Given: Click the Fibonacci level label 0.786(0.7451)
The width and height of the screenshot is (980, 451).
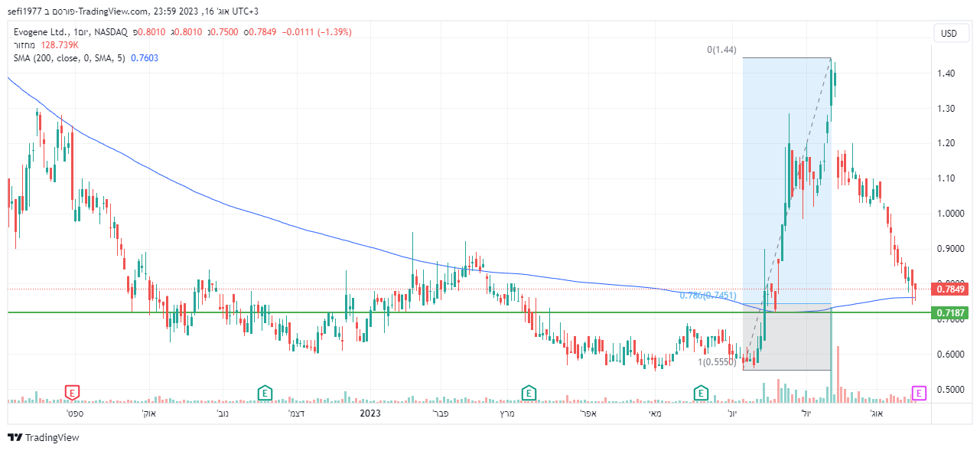Looking at the screenshot, I should tap(708, 296).
